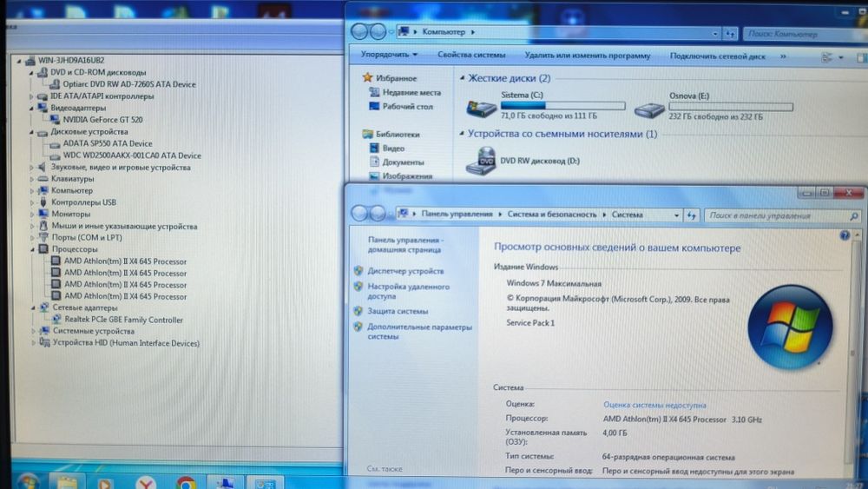Collapse the Жесткие диски (2) group
Image resolution: width=868 pixels, height=489 pixels.
tap(462, 78)
